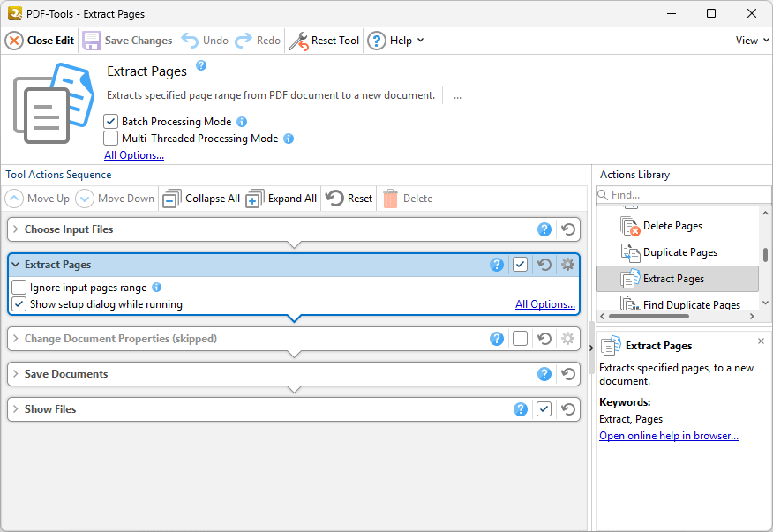The image size is (773, 532).
Task: Expand the Show Files step
Action: (x=16, y=409)
